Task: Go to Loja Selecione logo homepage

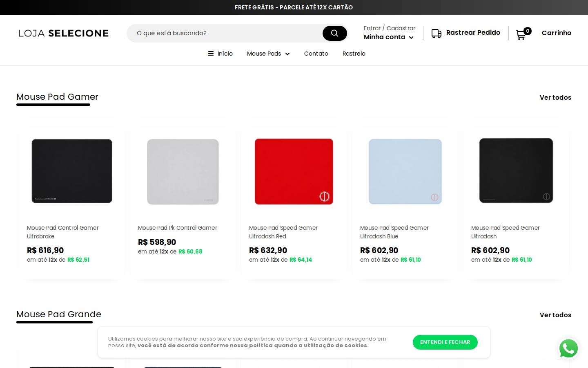Action: coord(63,33)
